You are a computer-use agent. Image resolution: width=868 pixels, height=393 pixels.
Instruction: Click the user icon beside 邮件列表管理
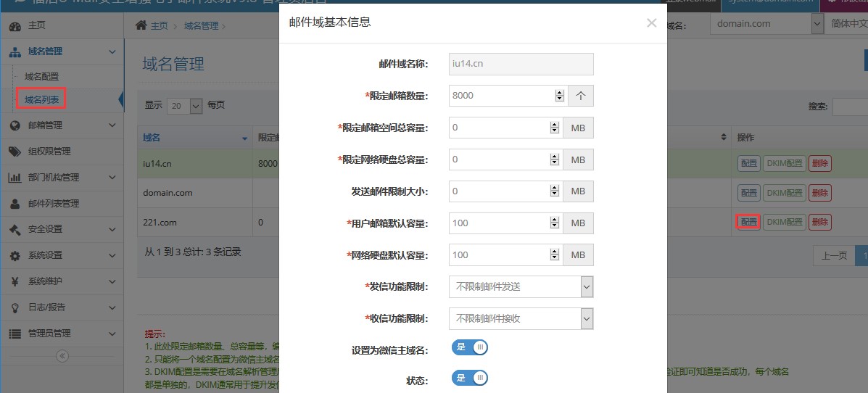[x=15, y=204]
